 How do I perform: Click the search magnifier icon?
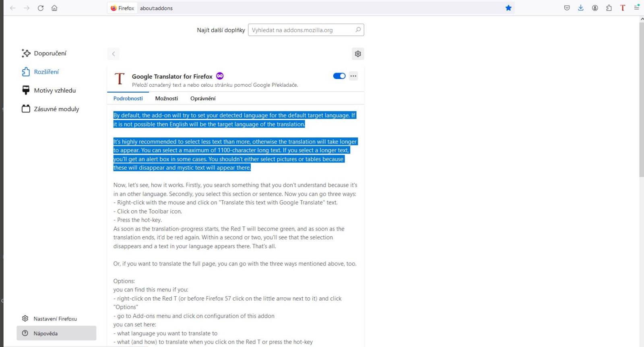358,30
